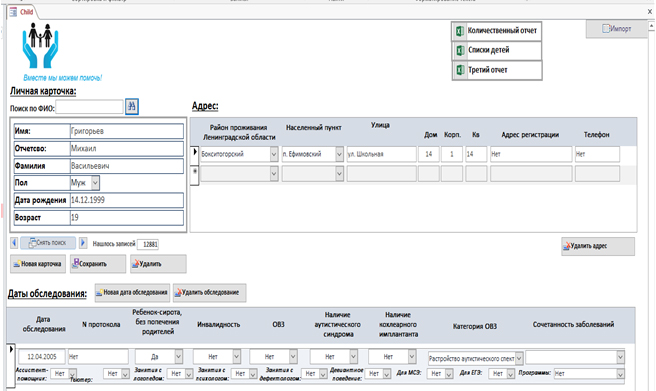Open the Занятия с дефектологом dropdown

click(323, 374)
